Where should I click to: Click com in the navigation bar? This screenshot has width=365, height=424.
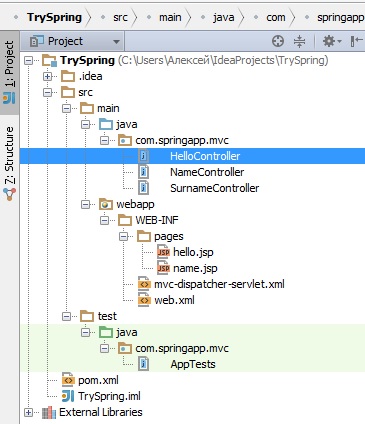[x=276, y=17]
